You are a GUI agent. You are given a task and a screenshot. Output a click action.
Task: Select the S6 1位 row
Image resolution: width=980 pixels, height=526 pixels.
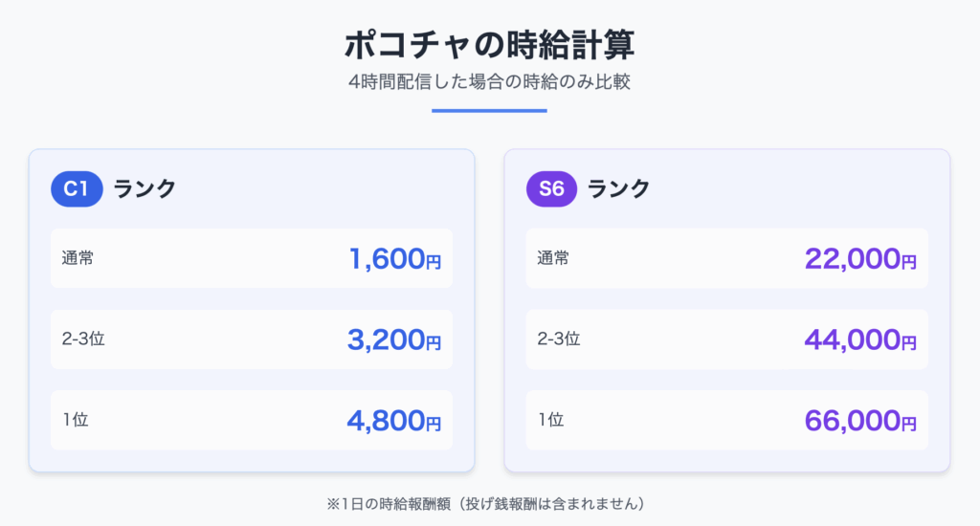coord(727,420)
